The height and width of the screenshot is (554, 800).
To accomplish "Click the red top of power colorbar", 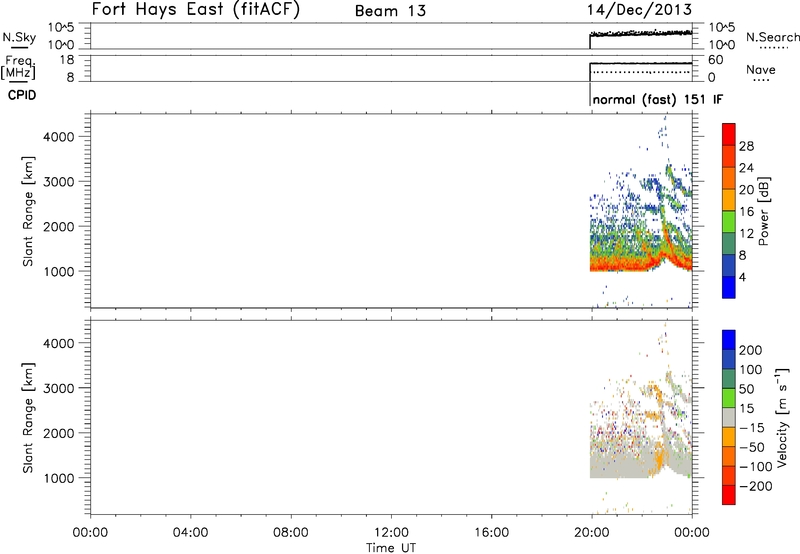I will (x=729, y=132).
